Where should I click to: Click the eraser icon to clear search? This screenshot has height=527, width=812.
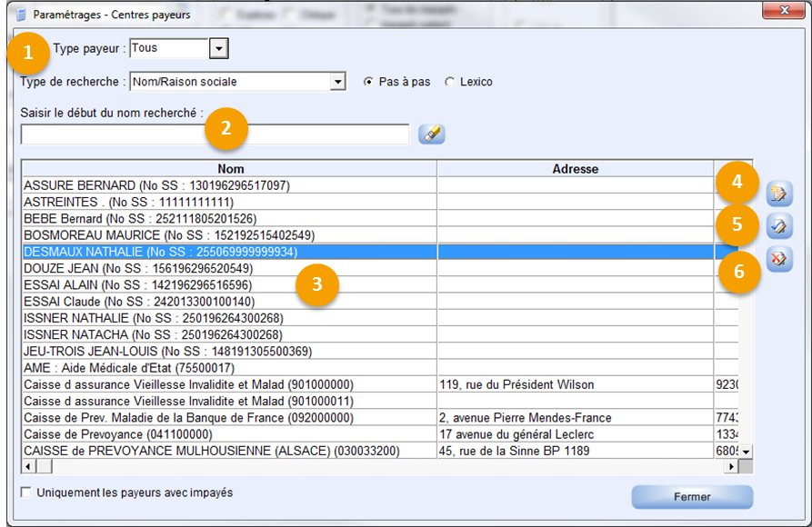point(431,134)
